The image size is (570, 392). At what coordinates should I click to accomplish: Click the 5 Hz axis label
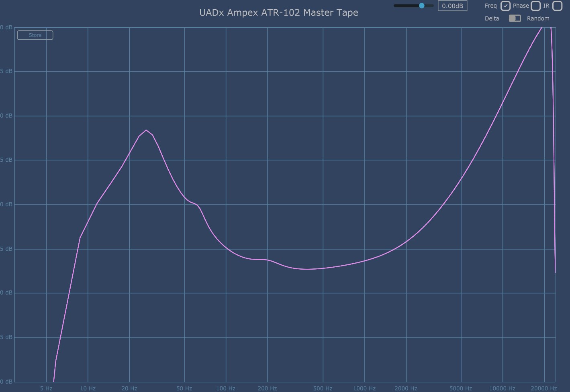pyautogui.click(x=46, y=388)
